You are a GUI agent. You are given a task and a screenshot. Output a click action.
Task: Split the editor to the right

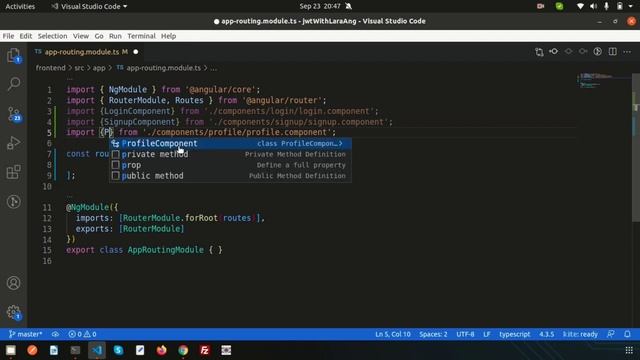click(x=613, y=52)
